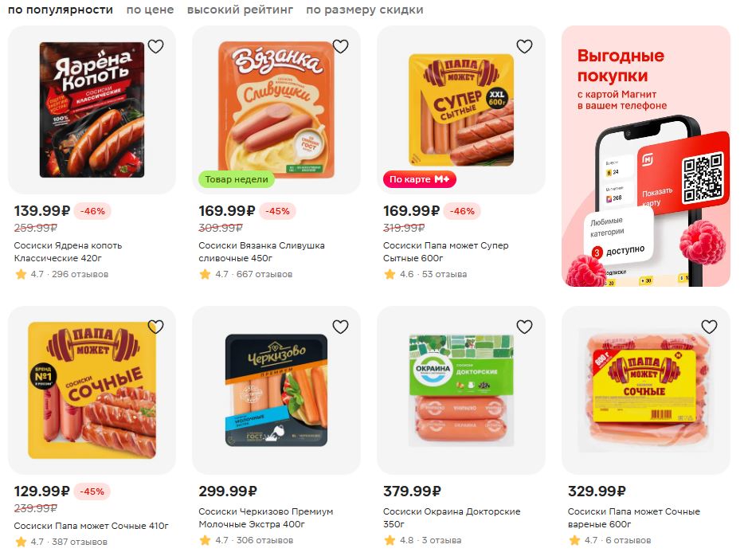Favorite the Вязанка Сливушки product heart

coord(340,46)
